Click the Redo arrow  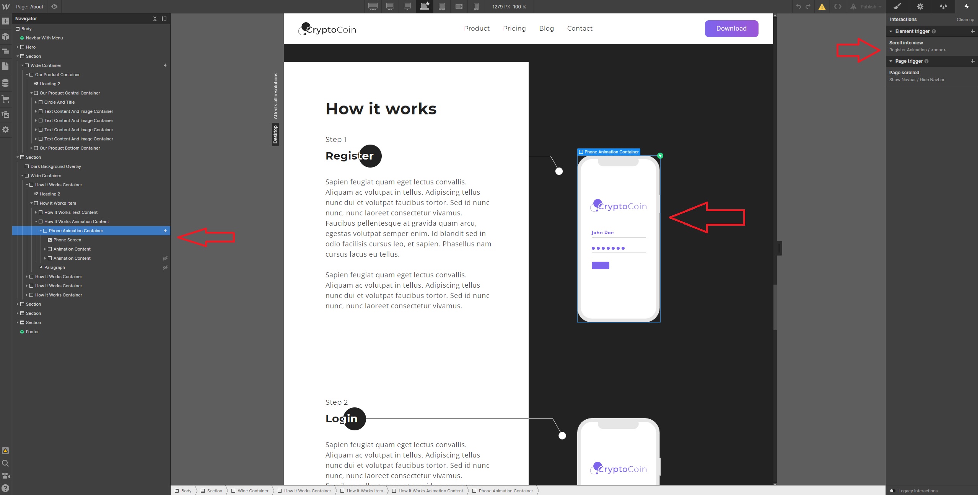tap(808, 7)
